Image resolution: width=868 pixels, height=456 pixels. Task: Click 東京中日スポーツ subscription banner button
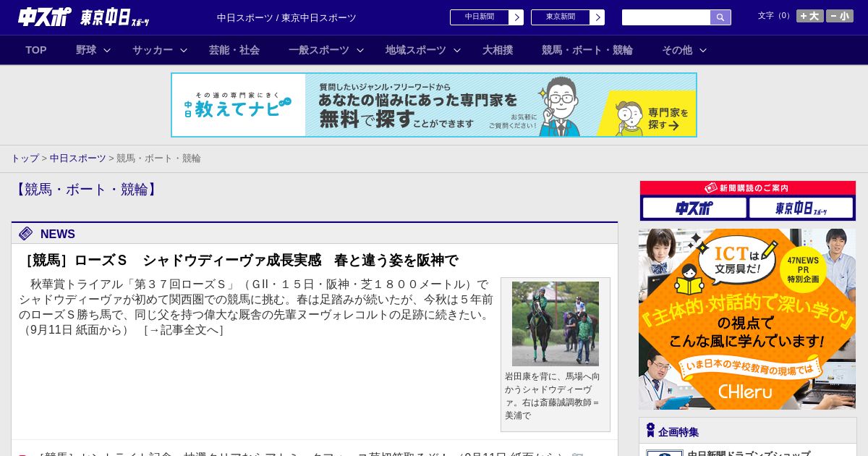click(801, 208)
